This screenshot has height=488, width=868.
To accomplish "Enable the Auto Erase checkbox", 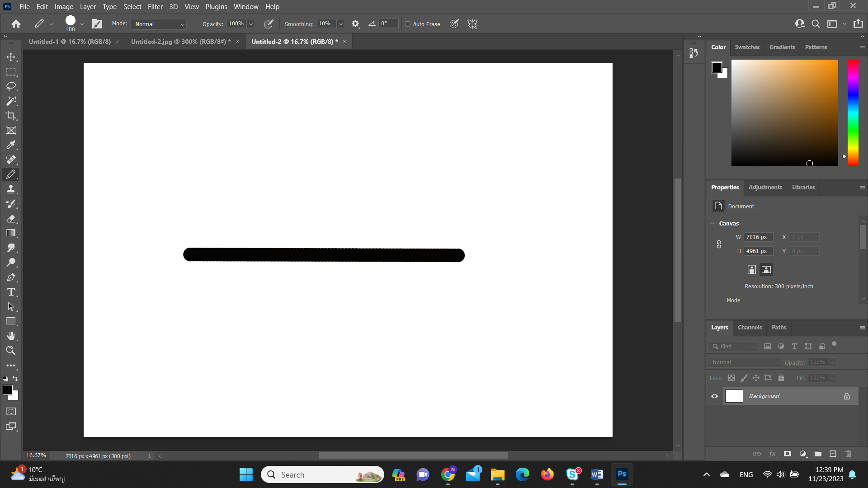I will point(408,24).
